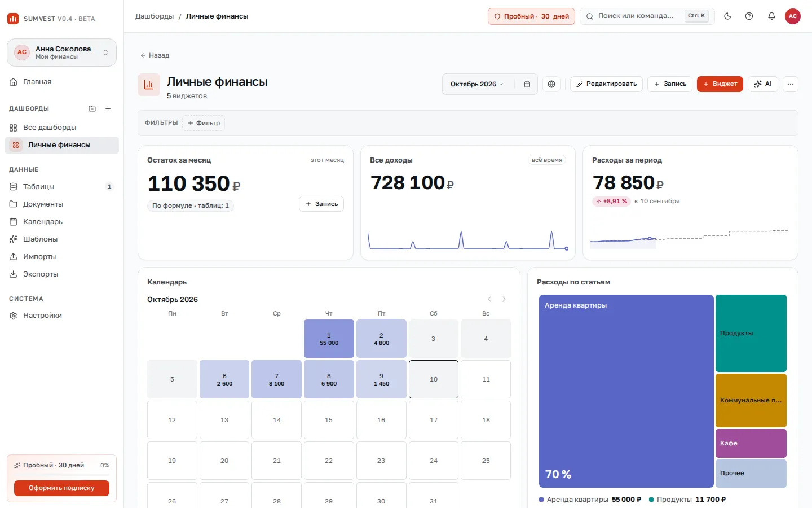The width and height of the screenshot is (812, 508).
Task: Open the Таблицы section
Action: pos(61,187)
